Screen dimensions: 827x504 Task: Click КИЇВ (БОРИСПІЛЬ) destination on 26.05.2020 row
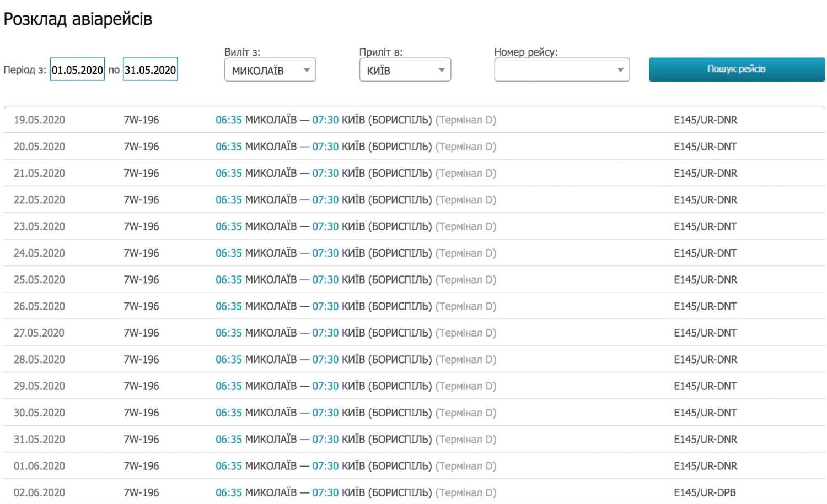coord(386,306)
